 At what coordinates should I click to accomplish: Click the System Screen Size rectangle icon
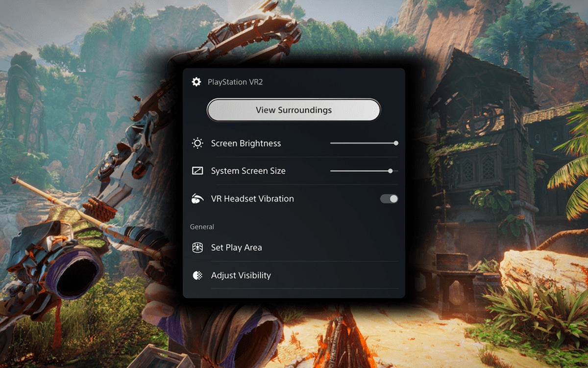197,171
